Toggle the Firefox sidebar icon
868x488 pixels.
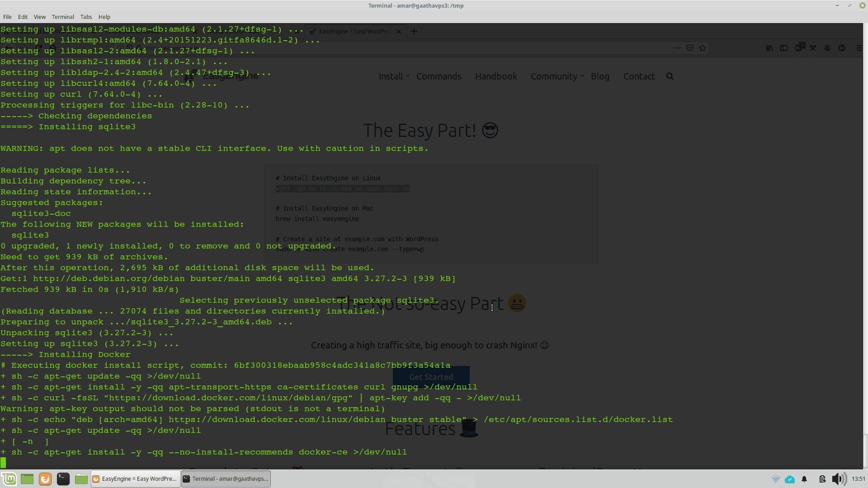click(784, 48)
